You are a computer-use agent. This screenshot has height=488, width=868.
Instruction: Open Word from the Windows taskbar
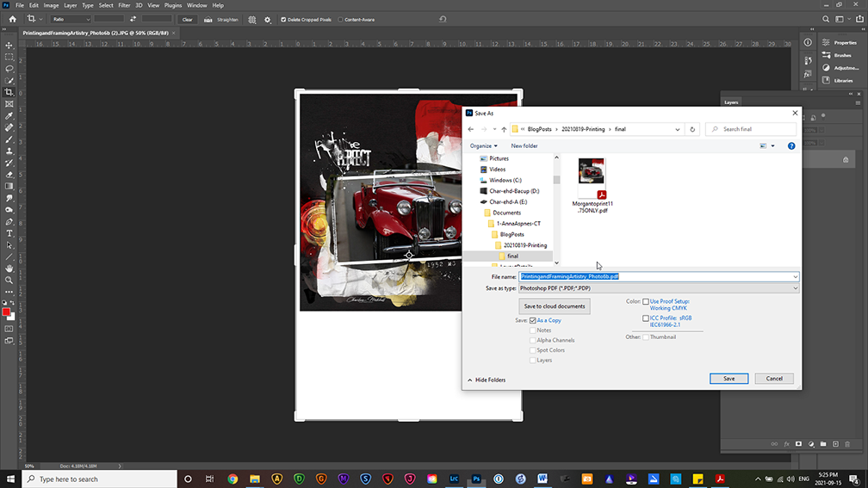tap(542, 479)
